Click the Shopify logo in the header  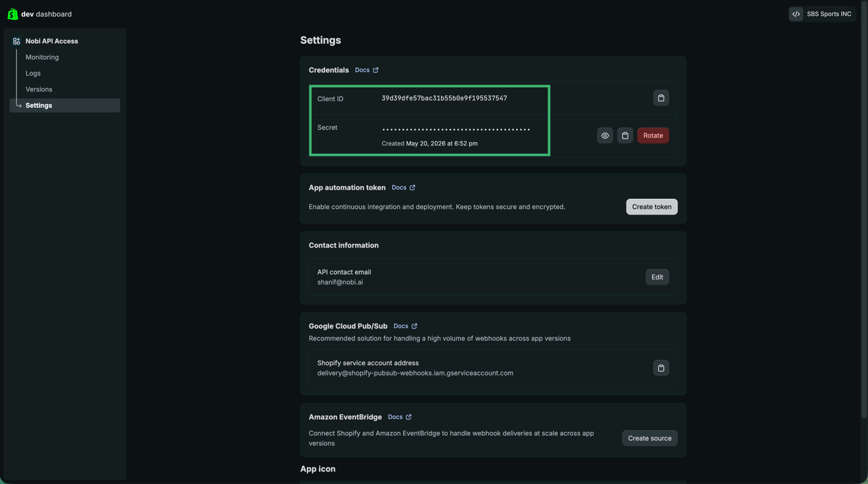[x=13, y=14]
